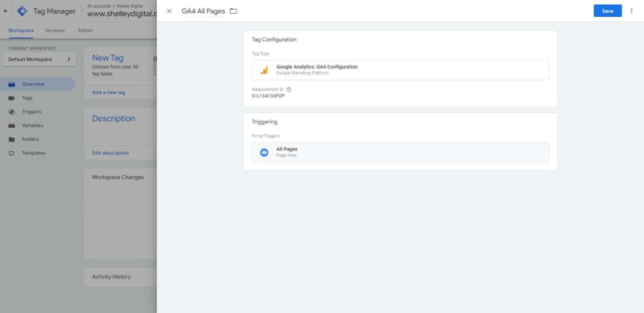The image size is (644, 313).
Task: Click the Triggers target icon in sidebar
Action: [x=12, y=111]
